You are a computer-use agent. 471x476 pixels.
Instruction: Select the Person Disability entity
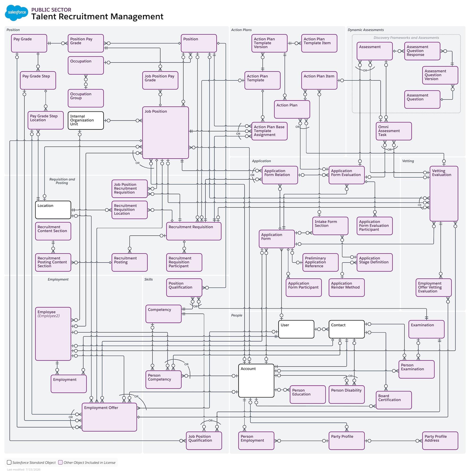click(346, 394)
